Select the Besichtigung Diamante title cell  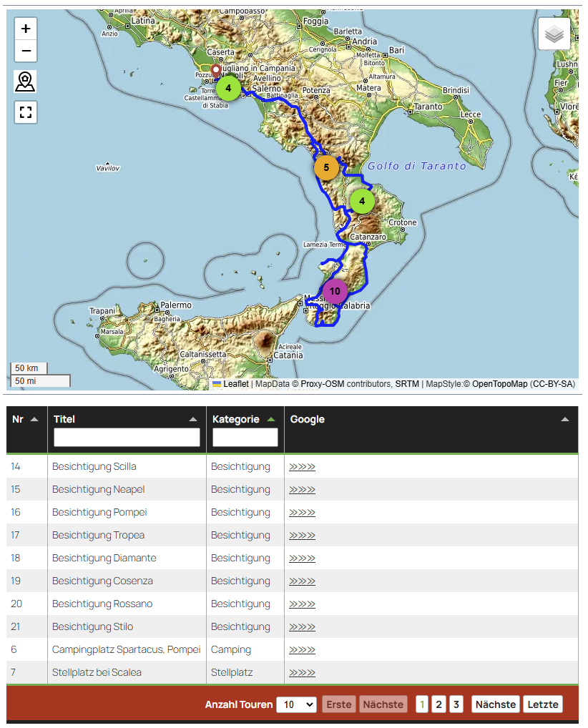tap(127, 558)
